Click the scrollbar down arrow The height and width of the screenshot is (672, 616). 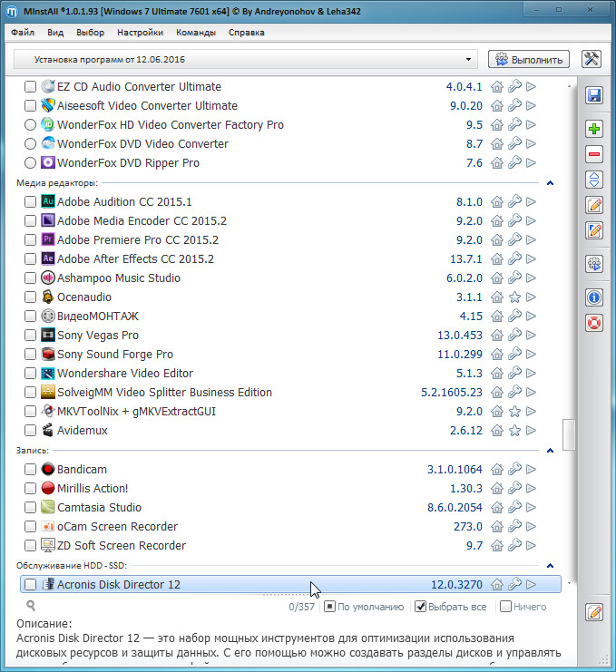coord(569,583)
